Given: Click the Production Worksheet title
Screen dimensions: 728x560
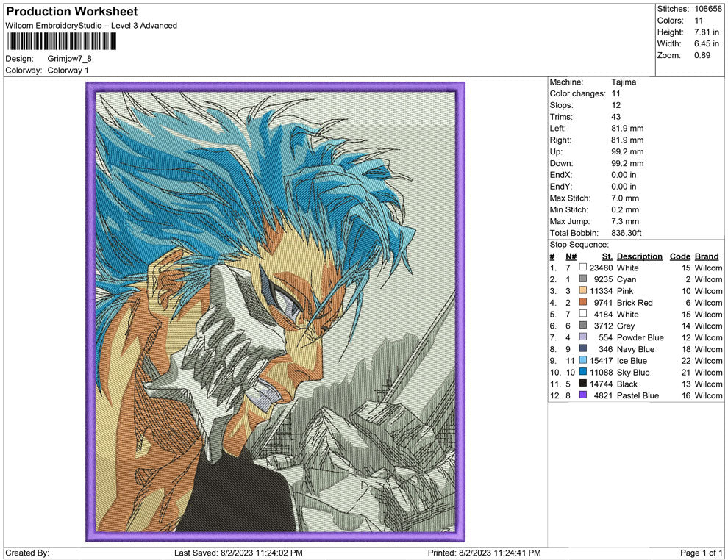Looking at the screenshot, I should tap(71, 12).
